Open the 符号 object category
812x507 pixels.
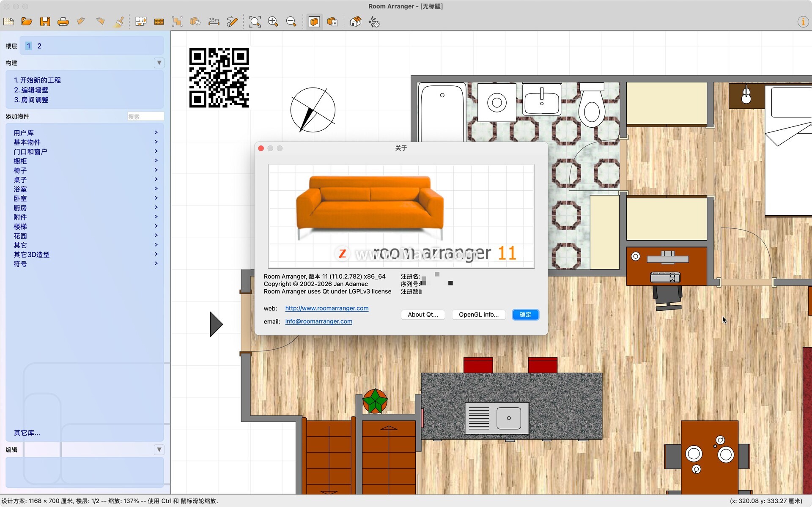point(85,263)
